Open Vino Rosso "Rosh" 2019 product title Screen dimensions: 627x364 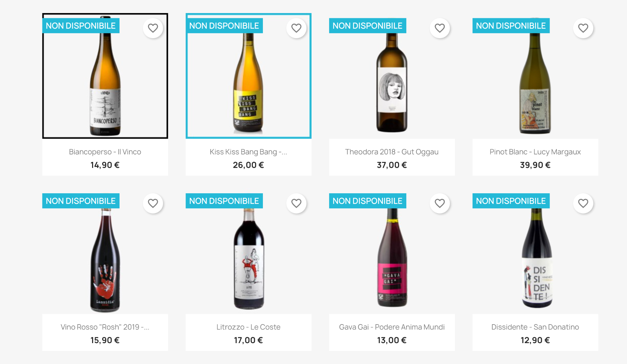(x=105, y=327)
